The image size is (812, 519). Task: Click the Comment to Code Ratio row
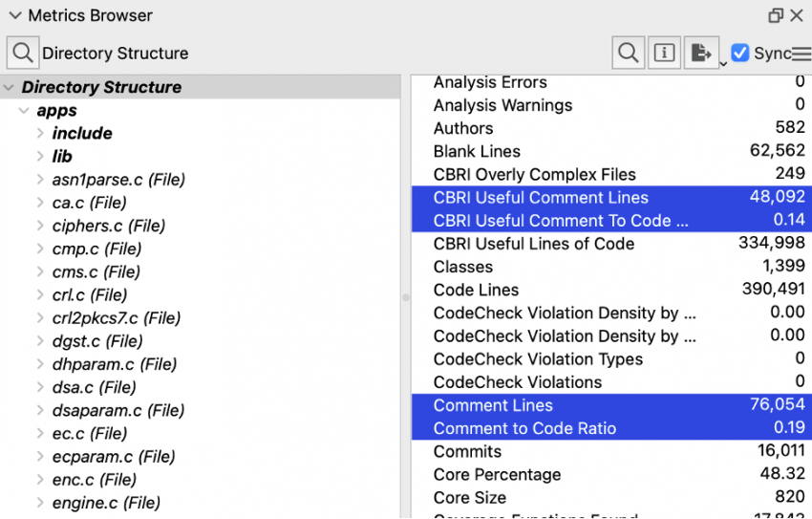[x=611, y=428]
